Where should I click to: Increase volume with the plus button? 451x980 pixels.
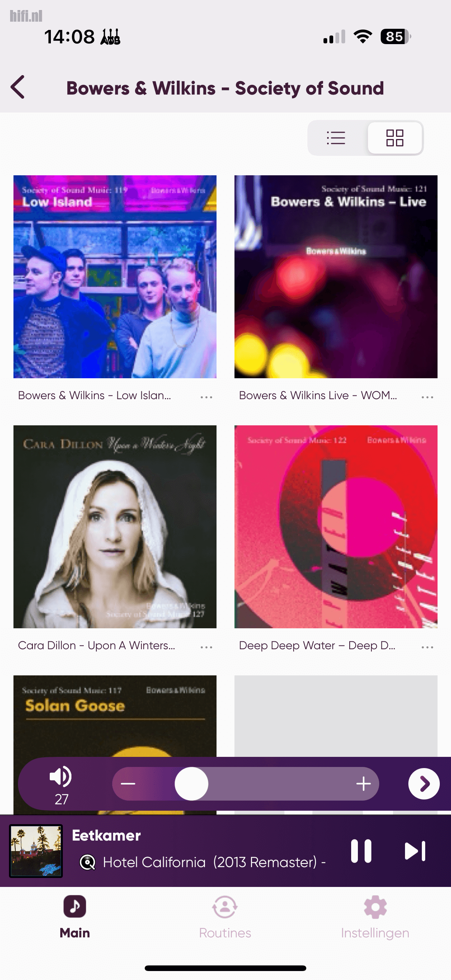pos(363,784)
